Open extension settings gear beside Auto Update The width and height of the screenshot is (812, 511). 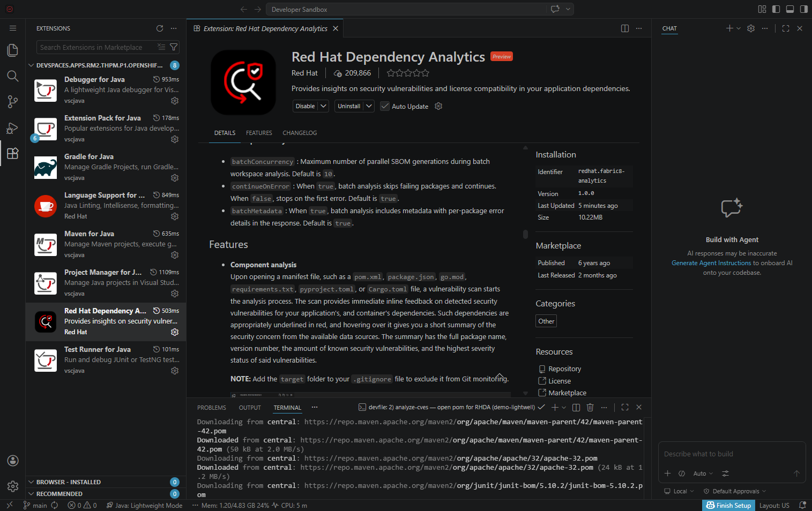pos(438,106)
